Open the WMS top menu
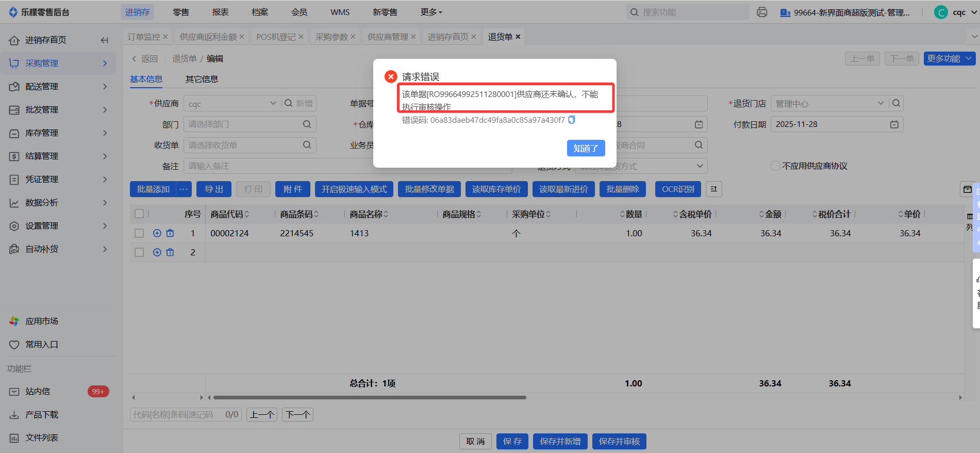Screen dimensions: 980x453 coord(340,12)
